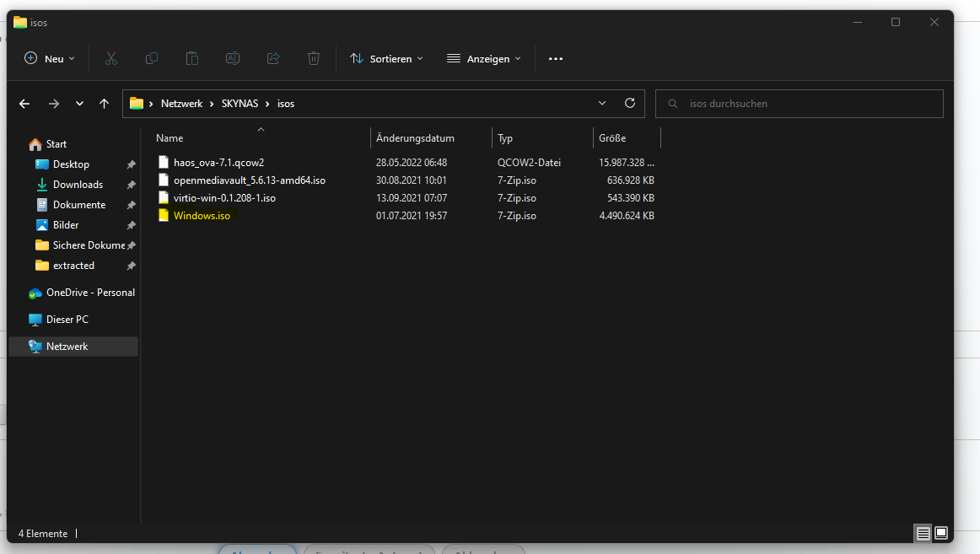Click the virtio-win iso file icon
This screenshot has height=554, width=980.
(164, 197)
